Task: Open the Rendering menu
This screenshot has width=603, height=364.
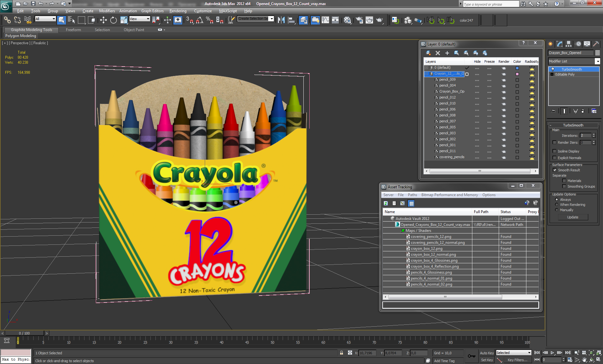Action: (x=178, y=11)
